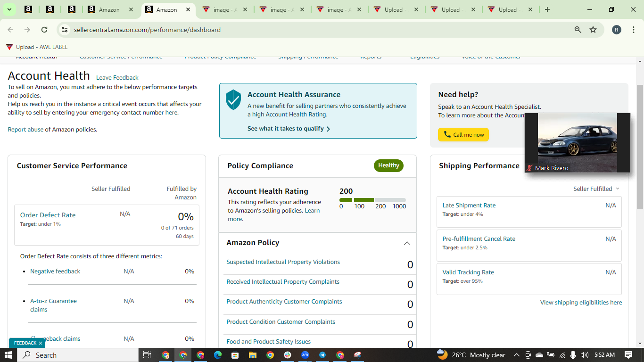Collapse the Amazon Policy section

tap(407, 243)
